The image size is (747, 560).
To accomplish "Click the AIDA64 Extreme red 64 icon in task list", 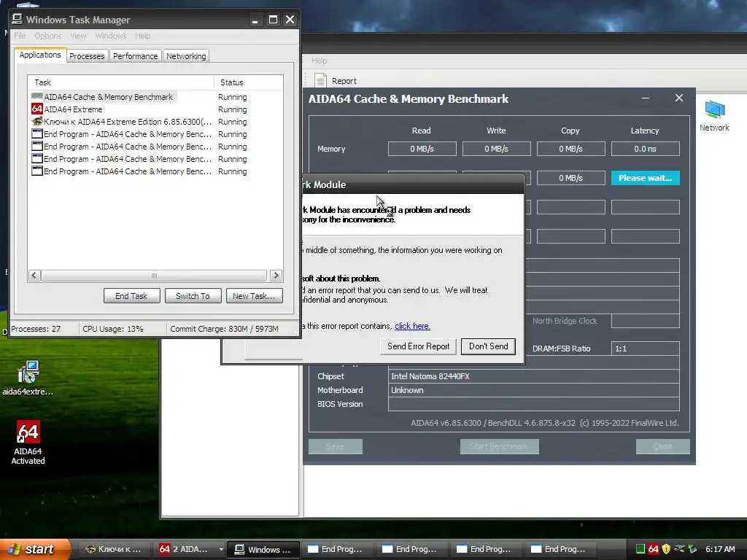I will (36, 109).
